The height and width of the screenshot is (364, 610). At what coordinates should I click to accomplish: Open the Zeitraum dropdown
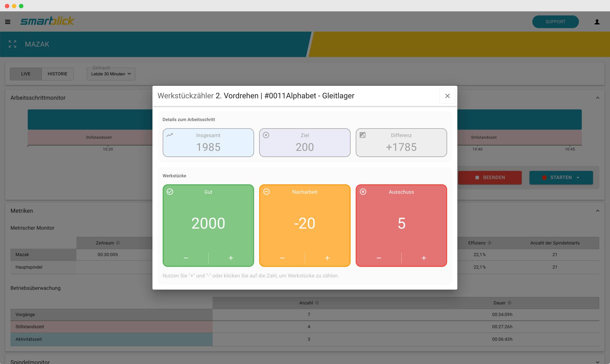click(111, 74)
